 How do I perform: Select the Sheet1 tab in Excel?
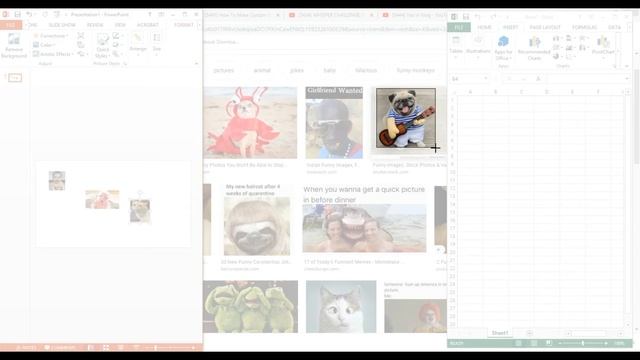(x=500, y=333)
